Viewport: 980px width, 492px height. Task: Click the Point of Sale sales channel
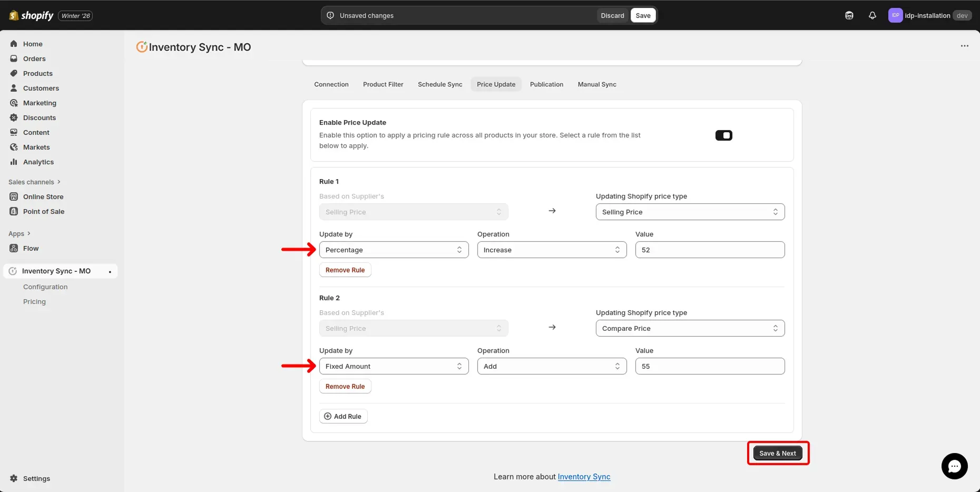43,211
